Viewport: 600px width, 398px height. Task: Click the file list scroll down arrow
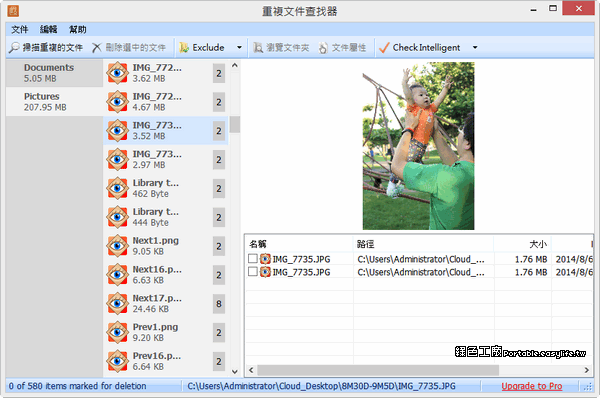coord(235,371)
